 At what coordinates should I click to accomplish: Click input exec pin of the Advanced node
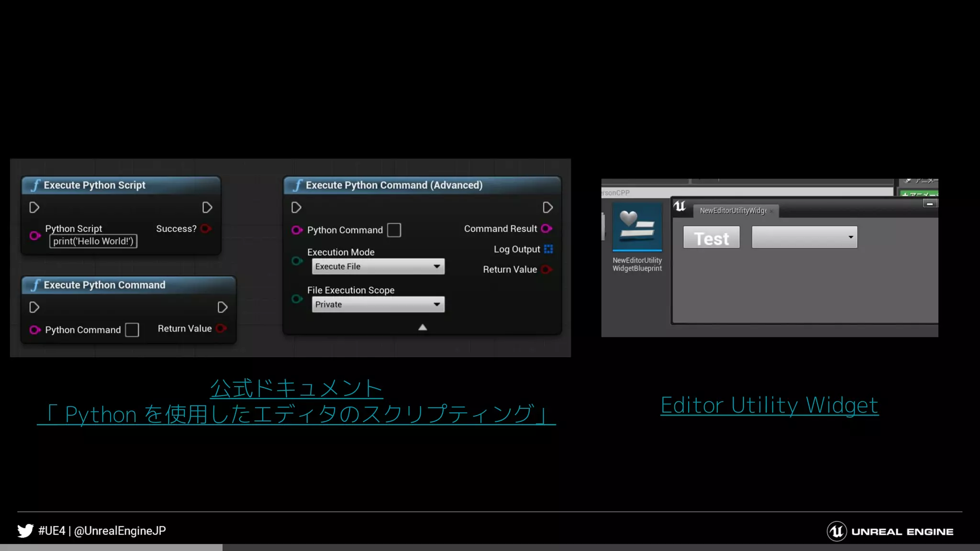pyautogui.click(x=296, y=208)
